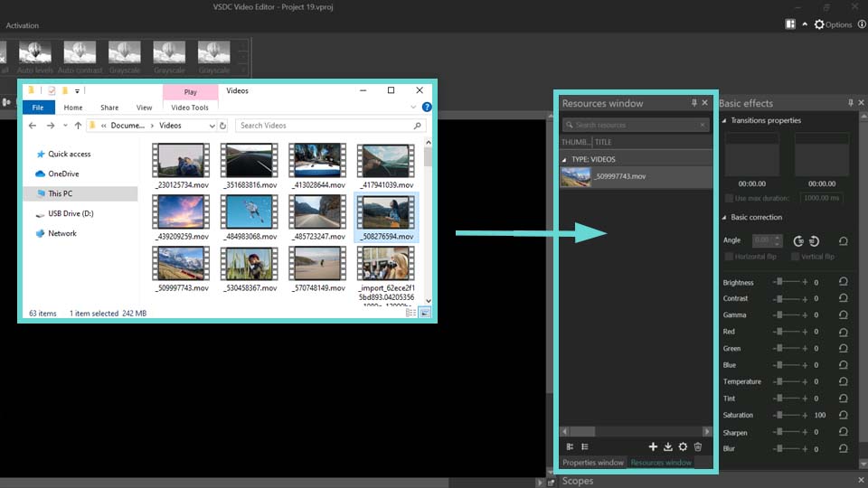Image resolution: width=868 pixels, height=488 pixels.
Task: Switch to thumbnail view in Resources window
Action: [570, 446]
